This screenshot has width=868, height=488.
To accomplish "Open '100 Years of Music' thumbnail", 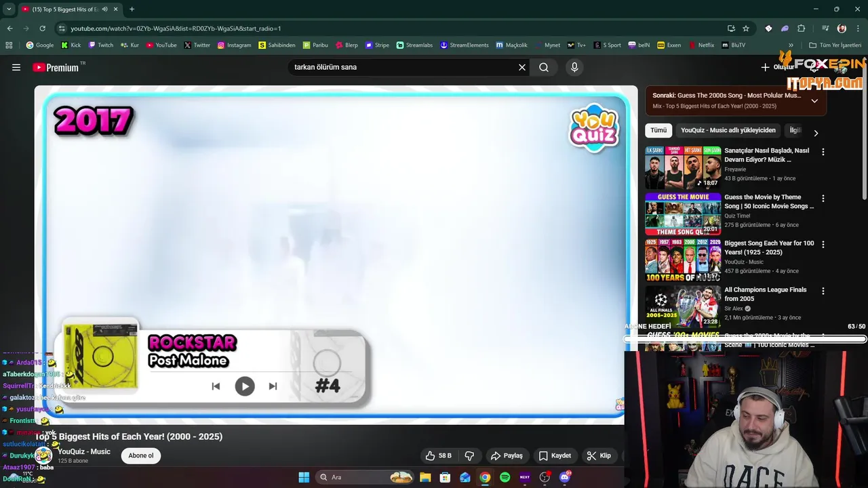I will [x=683, y=260].
